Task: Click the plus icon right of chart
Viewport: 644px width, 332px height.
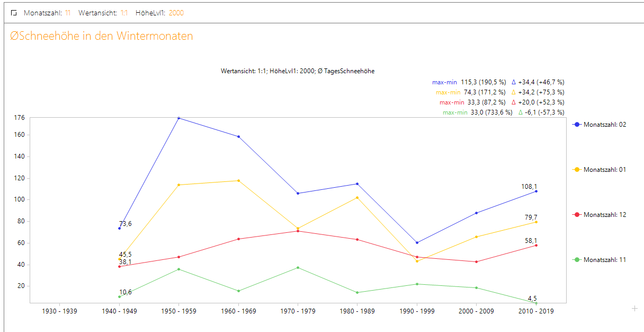Action: (x=634, y=308)
